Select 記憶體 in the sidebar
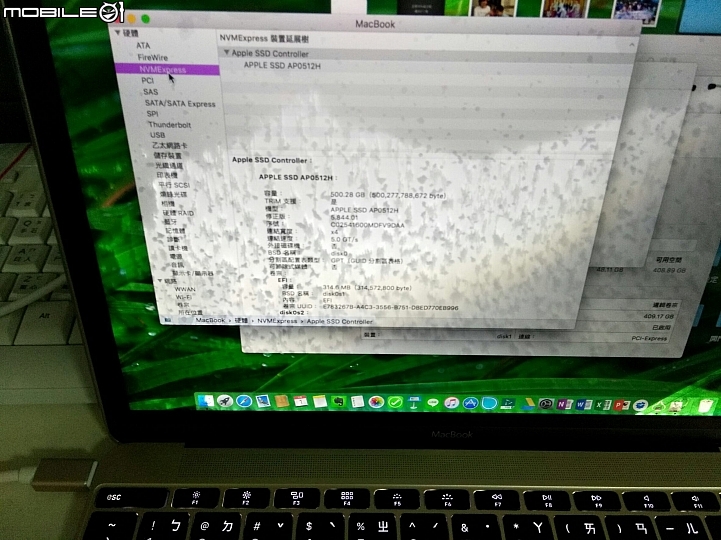Image resolution: width=721 pixels, height=540 pixels. [175, 230]
